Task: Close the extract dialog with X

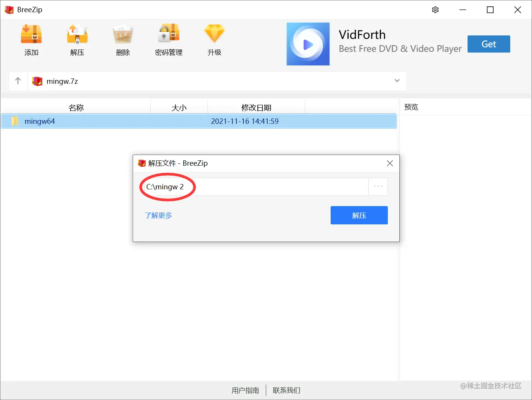Action: 390,163
